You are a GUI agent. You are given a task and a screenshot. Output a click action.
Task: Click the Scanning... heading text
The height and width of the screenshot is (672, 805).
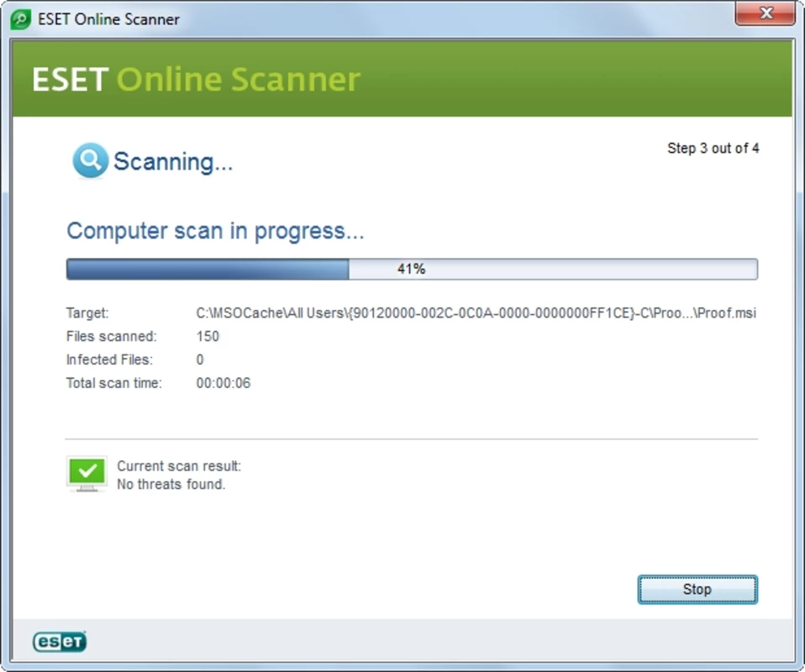click(172, 161)
